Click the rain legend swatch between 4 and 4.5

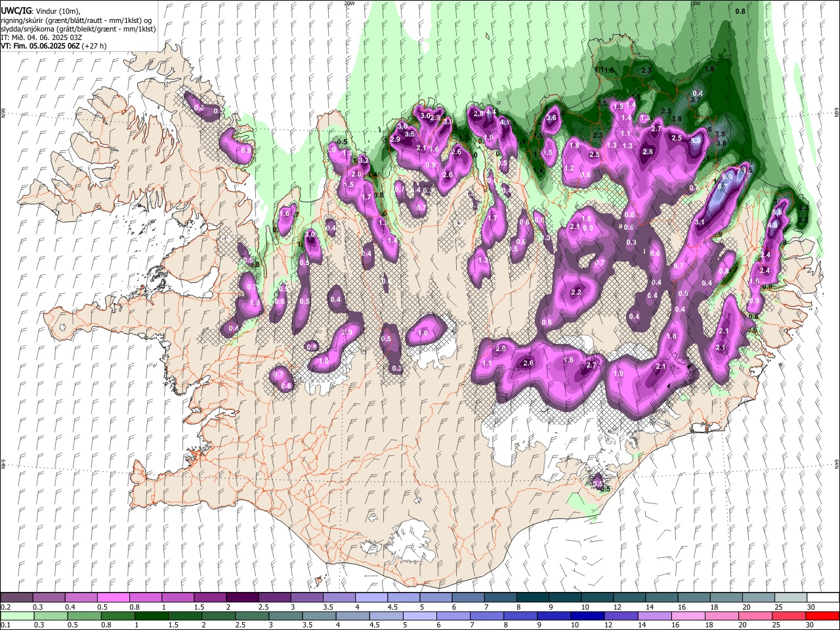click(x=354, y=616)
